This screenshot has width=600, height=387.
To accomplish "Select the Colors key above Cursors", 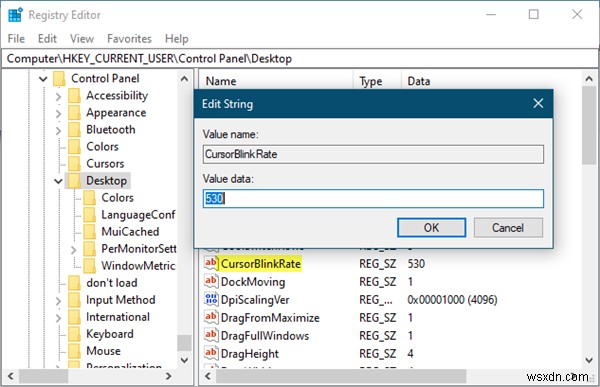I will 102,147.
